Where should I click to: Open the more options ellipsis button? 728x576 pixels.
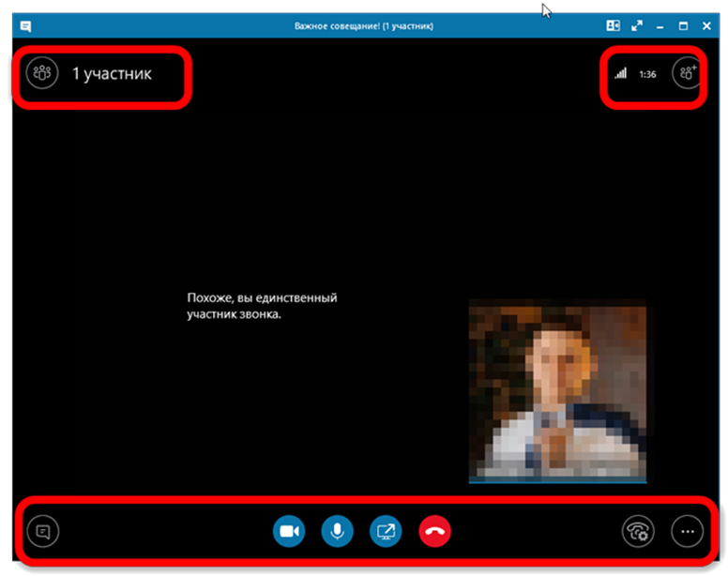point(687,531)
